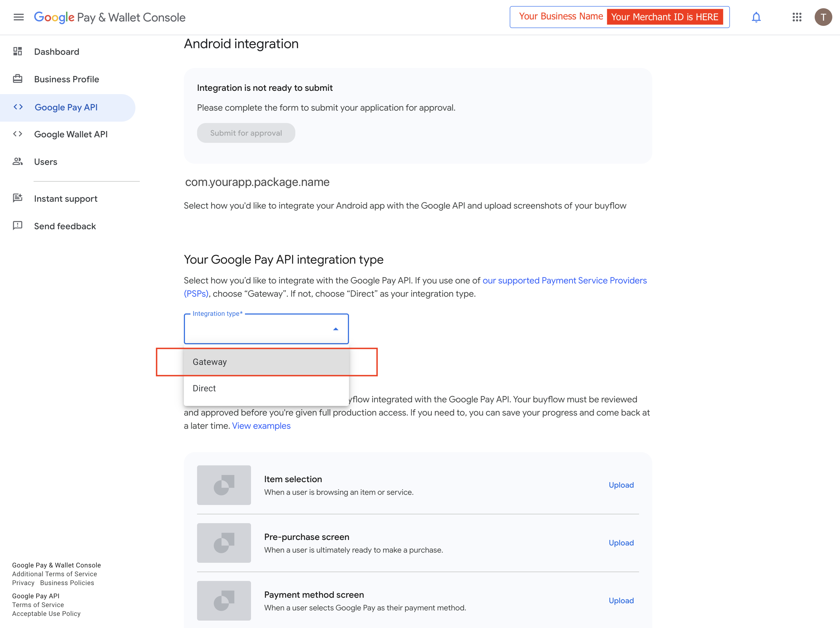Open the account avatar T
The height and width of the screenshot is (628, 840).
click(x=823, y=17)
